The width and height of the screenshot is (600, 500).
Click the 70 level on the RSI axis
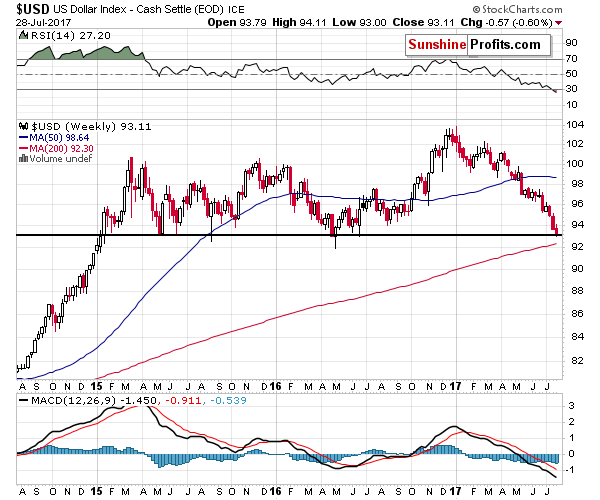pyautogui.click(x=571, y=59)
